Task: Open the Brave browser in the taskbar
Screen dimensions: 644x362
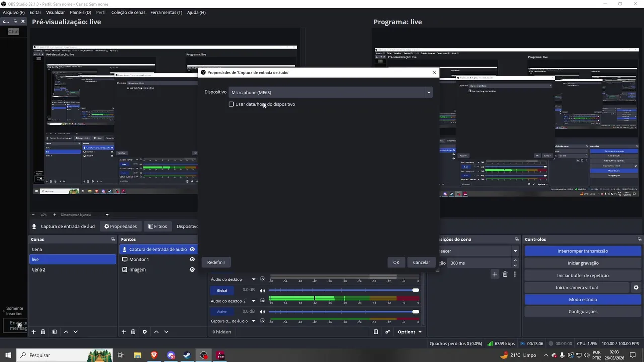Action: [154, 355]
